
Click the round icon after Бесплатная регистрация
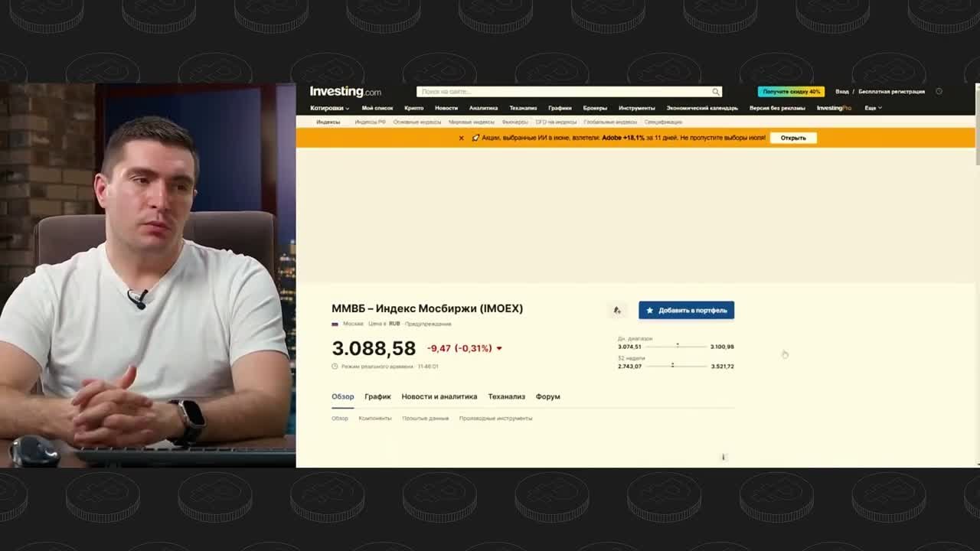tap(939, 91)
